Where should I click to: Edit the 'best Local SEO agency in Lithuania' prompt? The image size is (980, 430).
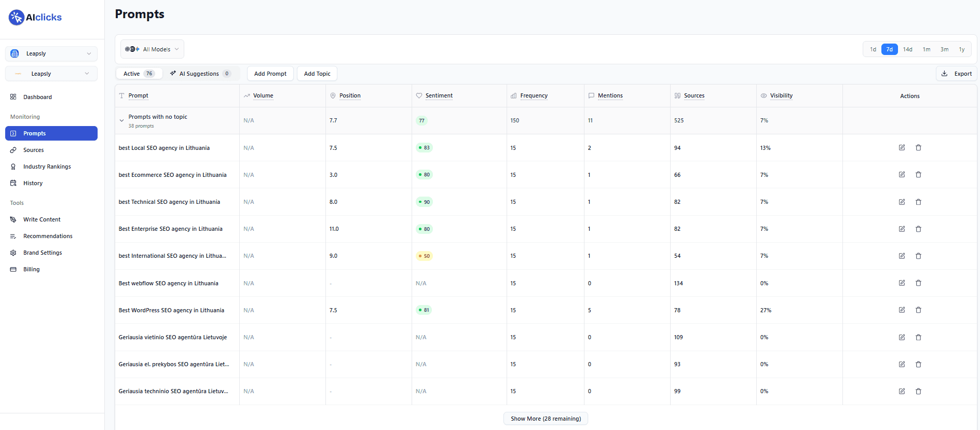pyautogui.click(x=902, y=148)
